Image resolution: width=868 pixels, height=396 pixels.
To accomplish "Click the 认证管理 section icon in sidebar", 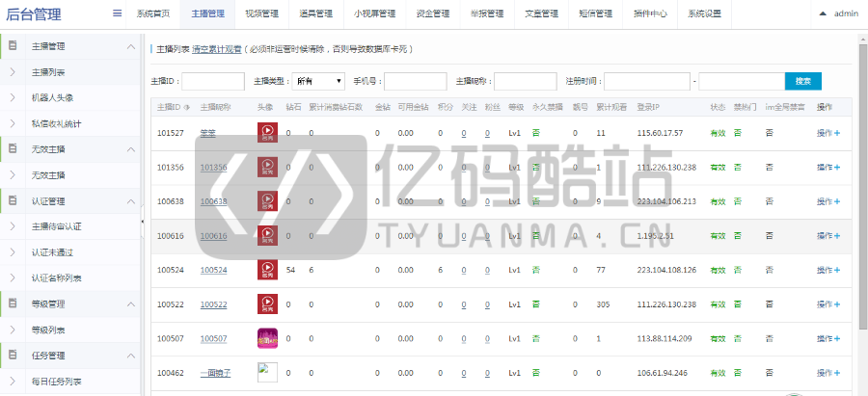I will point(13,201).
